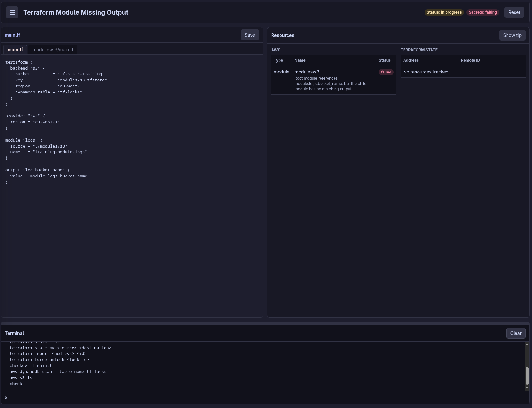
Task: Switch to the main.tf tab
Action: click(x=15, y=50)
